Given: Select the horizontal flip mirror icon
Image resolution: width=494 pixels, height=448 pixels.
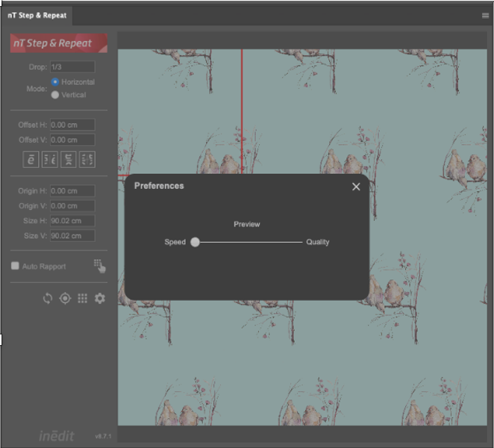Looking at the screenshot, I should tap(50, 160).
